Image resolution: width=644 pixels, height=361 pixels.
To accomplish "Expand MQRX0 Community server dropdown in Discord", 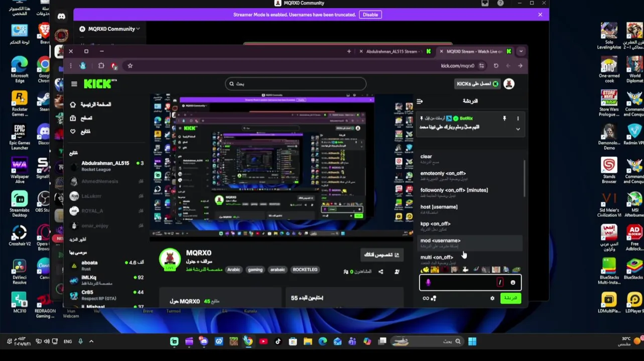I will (x=109, y=29).
